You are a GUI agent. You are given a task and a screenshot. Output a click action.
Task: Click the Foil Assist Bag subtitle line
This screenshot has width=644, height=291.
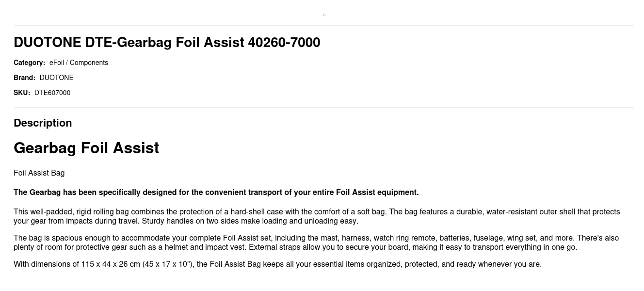39,173
